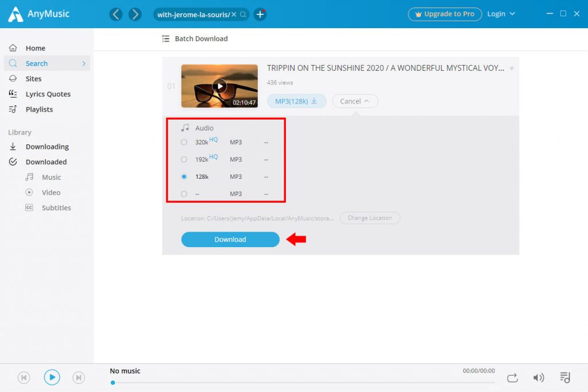588x392 pixels.
Task: Click the Home house icon
Action: (13, 48)
